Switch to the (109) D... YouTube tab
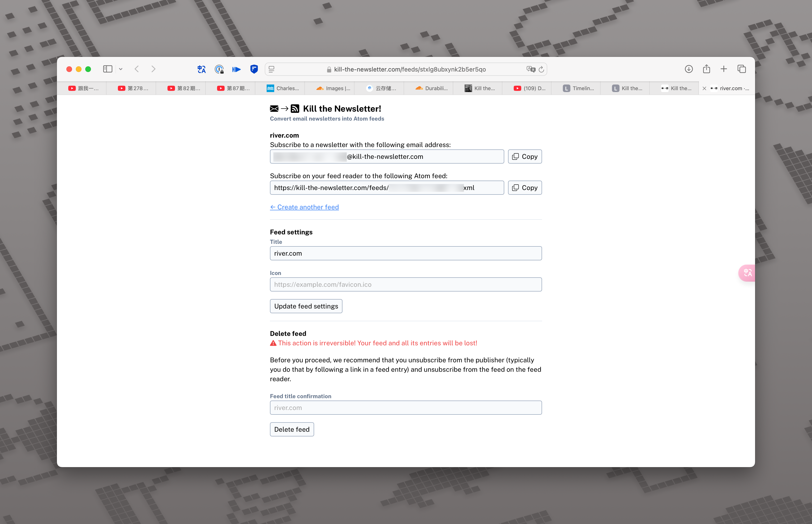 tap(527, 88)
